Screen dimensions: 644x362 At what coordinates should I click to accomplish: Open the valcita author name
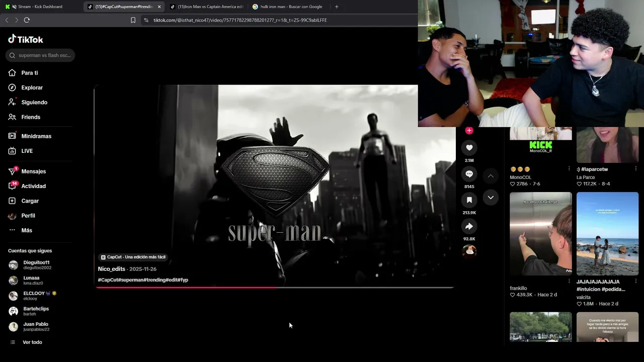tap(584, 297)
